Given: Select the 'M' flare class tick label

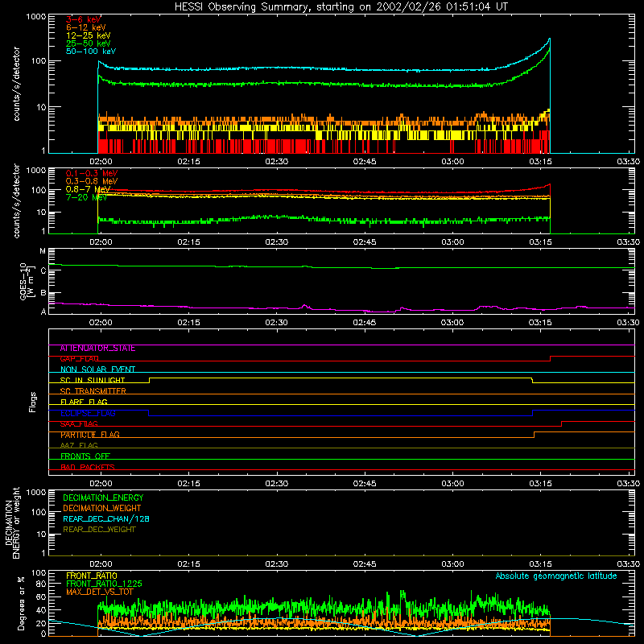Looking at the screenshot, I should pos(43,251).
